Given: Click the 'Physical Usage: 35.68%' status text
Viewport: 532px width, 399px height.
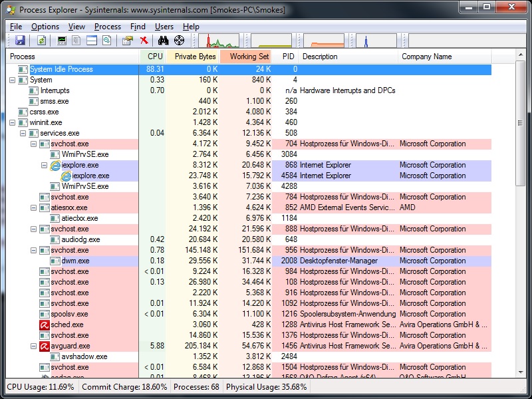Looking at the screenshot, I should coord(267,387).
